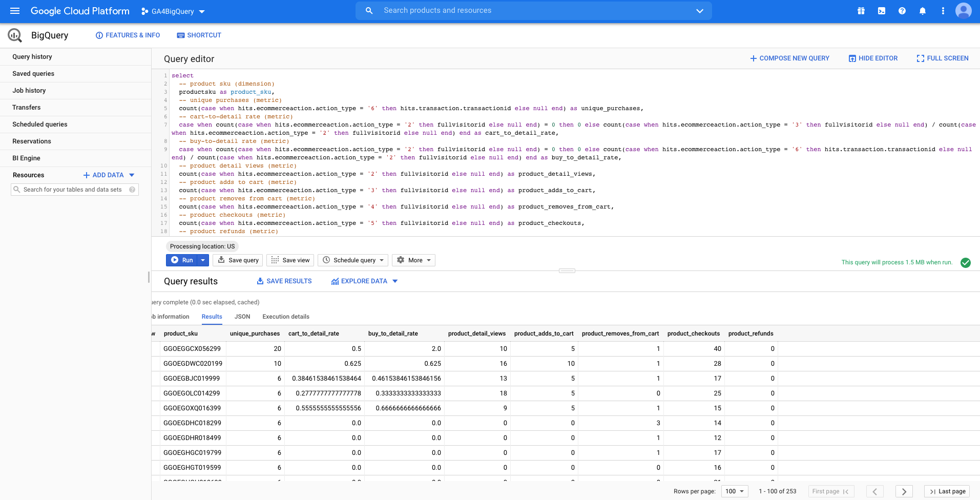This screenshot has width=980, height=500.
Task: Click the unique_purchases column header
Action: click(x=255, y=334)
